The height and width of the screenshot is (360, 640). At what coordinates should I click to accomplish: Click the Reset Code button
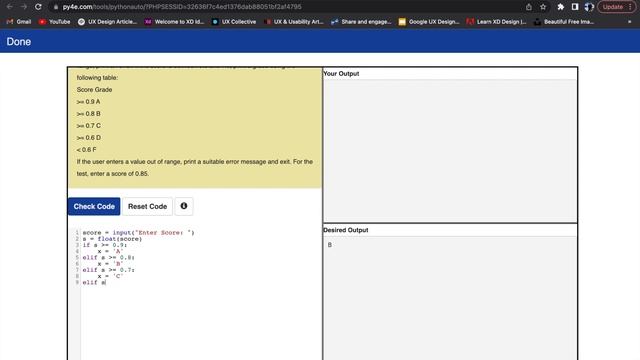coord(147,207)
